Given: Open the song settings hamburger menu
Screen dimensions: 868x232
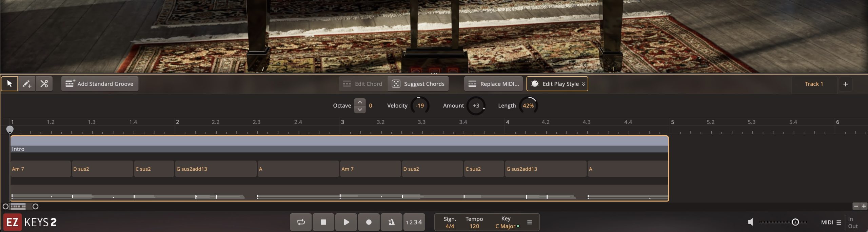Looking at the screenshot, I should 529,222.
